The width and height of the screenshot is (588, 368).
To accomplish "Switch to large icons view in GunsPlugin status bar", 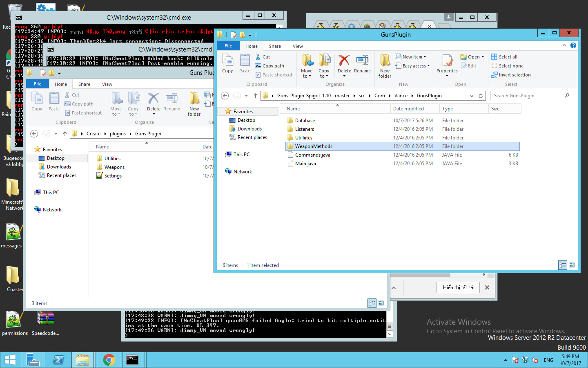I will (x=572, y=265).
